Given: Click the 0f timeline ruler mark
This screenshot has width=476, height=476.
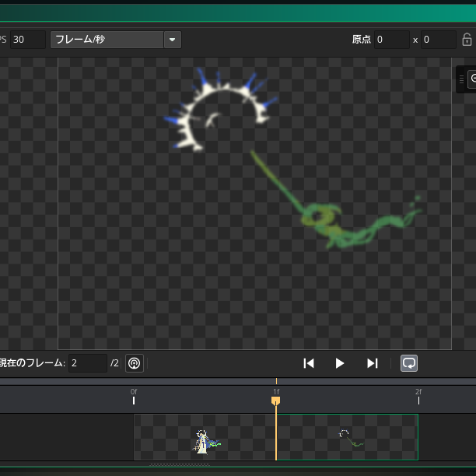Looking at the screenshot, I should pos(134,398).
